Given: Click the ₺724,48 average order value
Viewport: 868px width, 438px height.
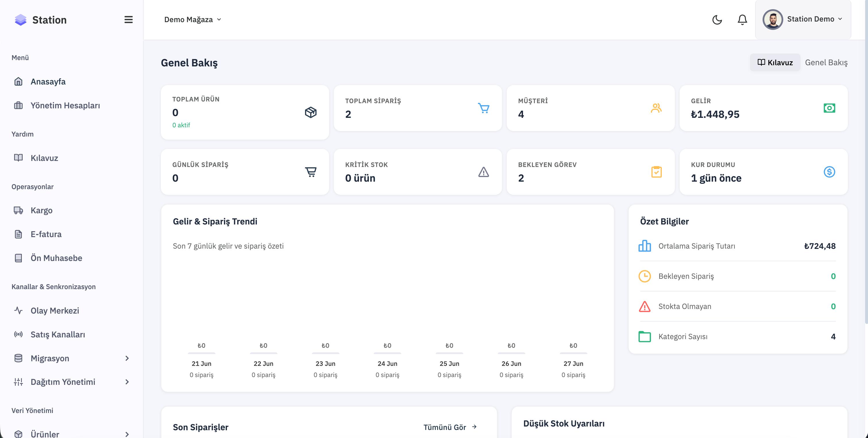Looking at the screenshot, I should [820, 246].
